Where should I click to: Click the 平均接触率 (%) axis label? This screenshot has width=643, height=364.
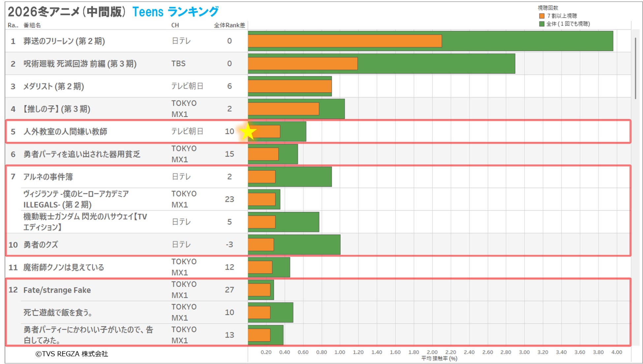click(x=439, y=358)
